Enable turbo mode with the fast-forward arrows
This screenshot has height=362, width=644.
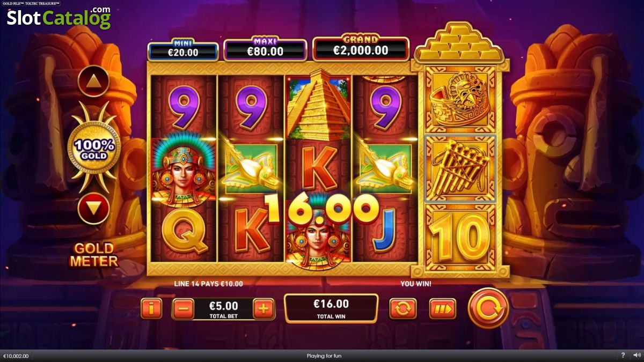(443, 309)
